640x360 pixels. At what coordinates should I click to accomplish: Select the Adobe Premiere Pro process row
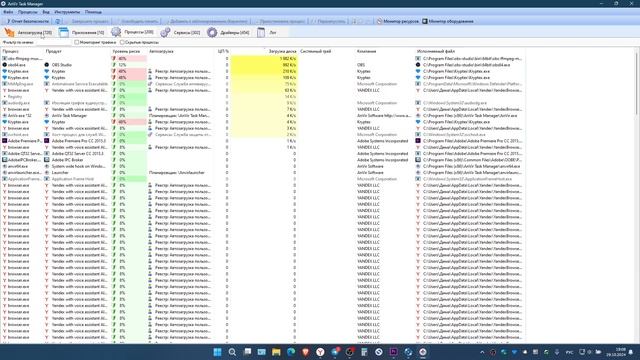tap(263, 141)
